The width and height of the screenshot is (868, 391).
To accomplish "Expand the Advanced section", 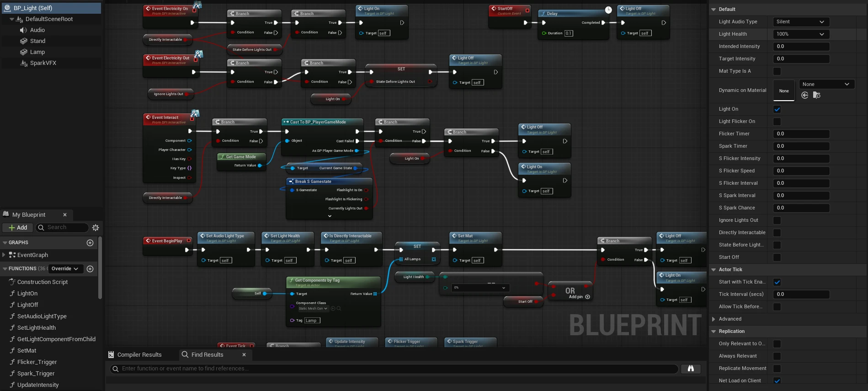I will click(714, 319).
